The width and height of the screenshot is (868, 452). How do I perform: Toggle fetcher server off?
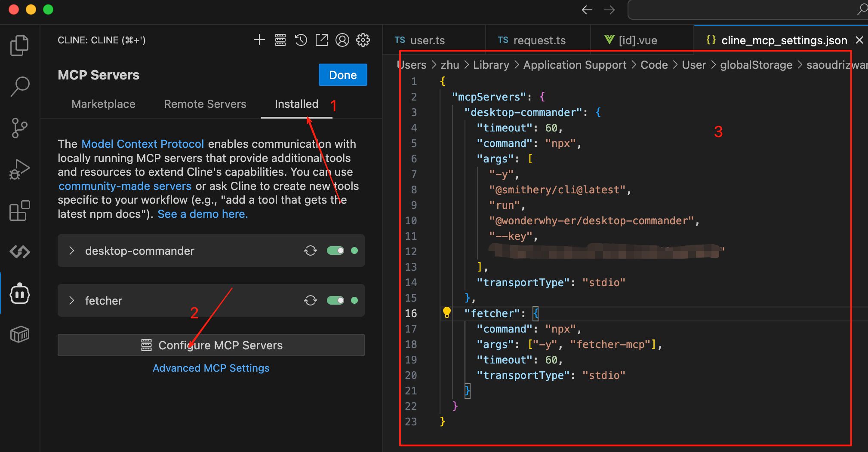click(x=336, y=300)
